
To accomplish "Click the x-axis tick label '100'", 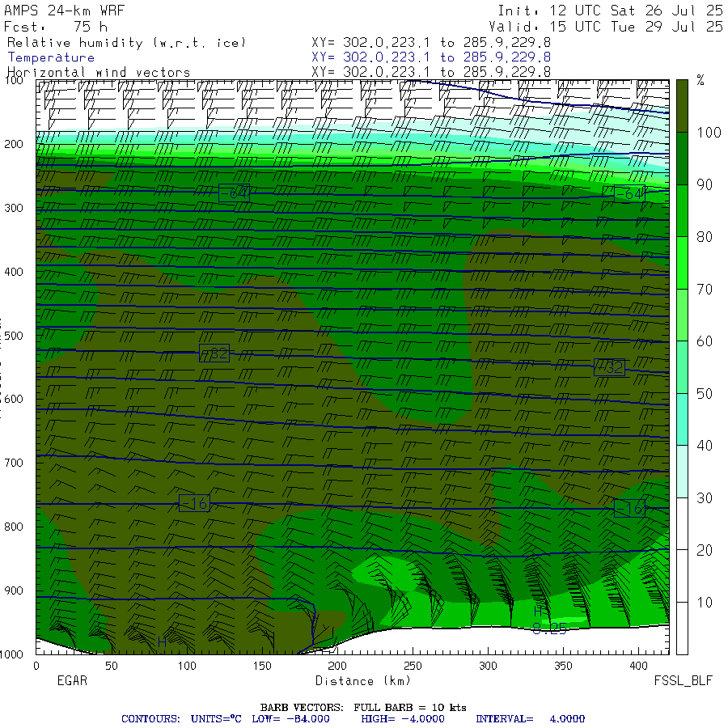I will point(187,666).
